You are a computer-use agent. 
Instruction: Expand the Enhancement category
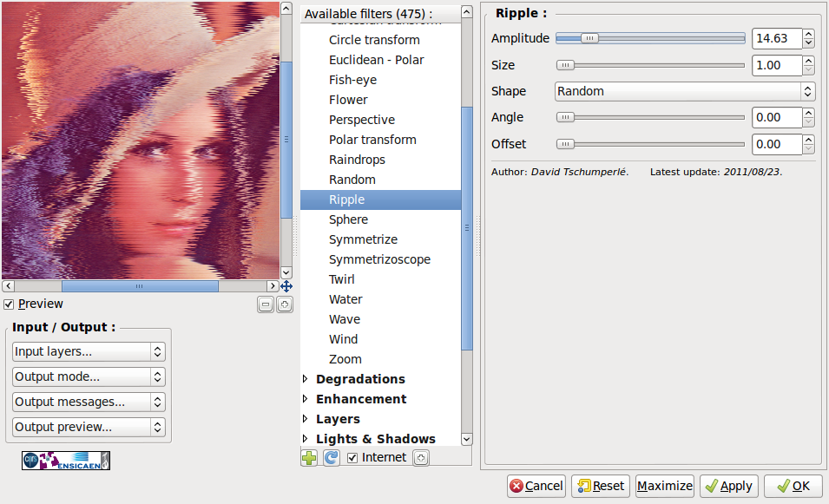pos(305,399)
